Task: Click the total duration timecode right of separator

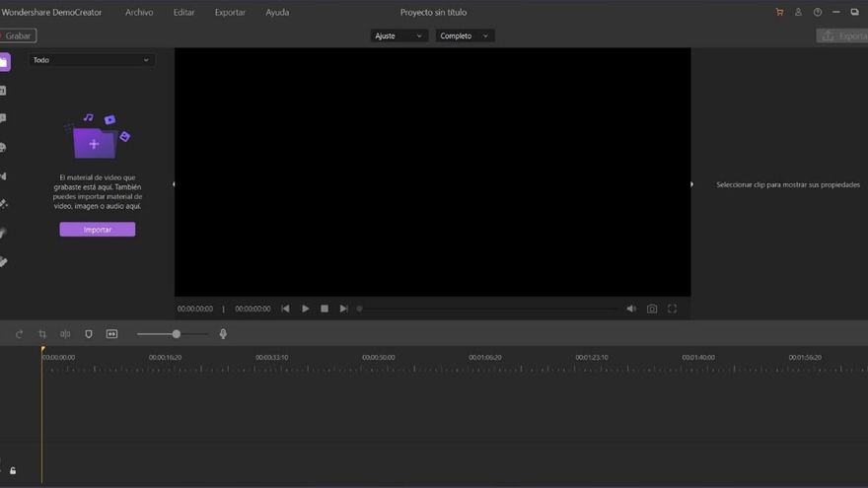Action: tap(253, 309)
